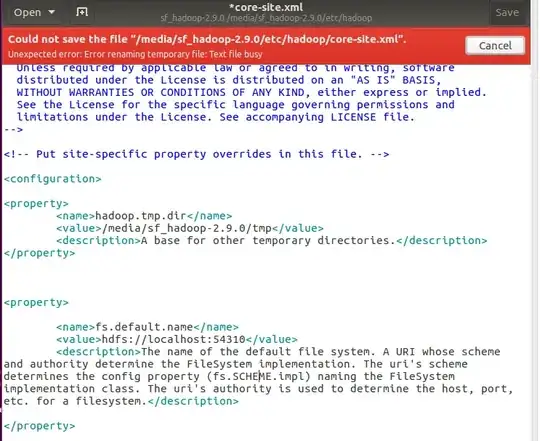The height and width of the screenshot is (441, 540).
Task: Click the first opening <property> tag
Action: pyautogui.click(x=36, y=204)
